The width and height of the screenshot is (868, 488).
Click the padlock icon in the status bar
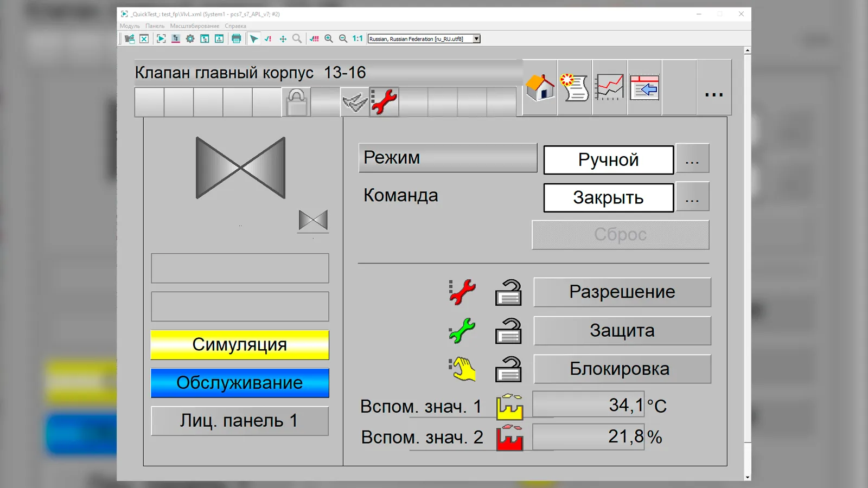pyautogui.click(x=296, y=101)
